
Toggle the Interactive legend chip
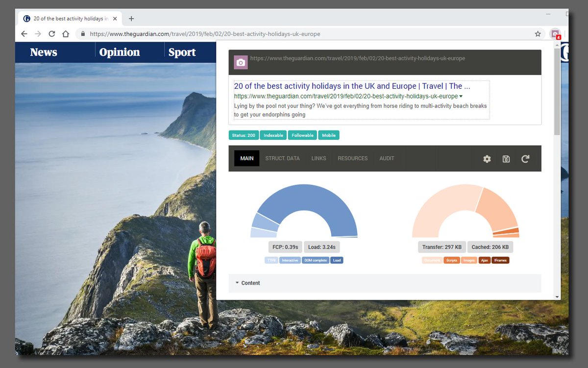point(290,260)
